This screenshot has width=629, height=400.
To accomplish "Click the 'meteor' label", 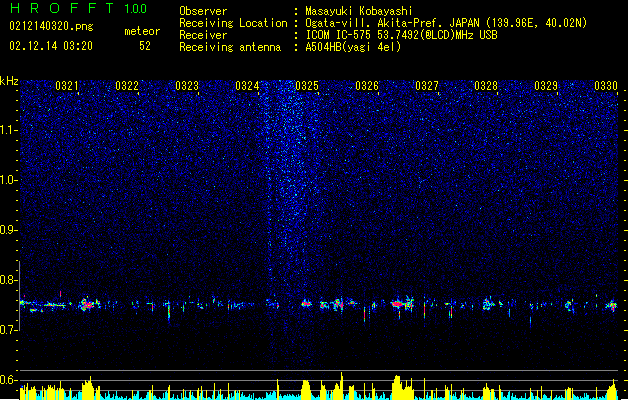I will pos(142,31).
